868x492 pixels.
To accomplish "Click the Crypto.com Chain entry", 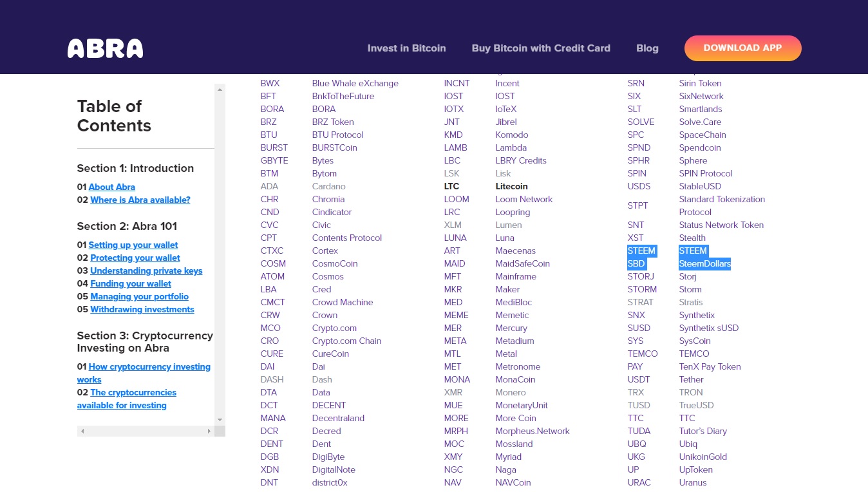I will pos(346,341).
